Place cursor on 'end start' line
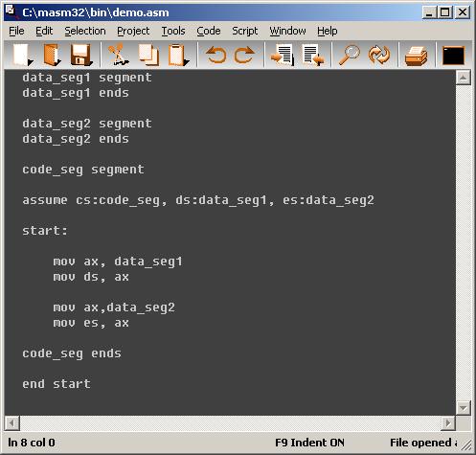Image resolution: width=476 pixels, height=455 pixels. click(57, 384)
